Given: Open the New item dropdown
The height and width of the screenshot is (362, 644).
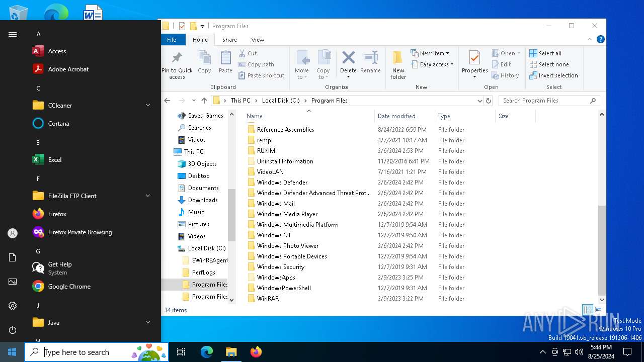Looking at the screenshot, I should (x=430, y=53).
